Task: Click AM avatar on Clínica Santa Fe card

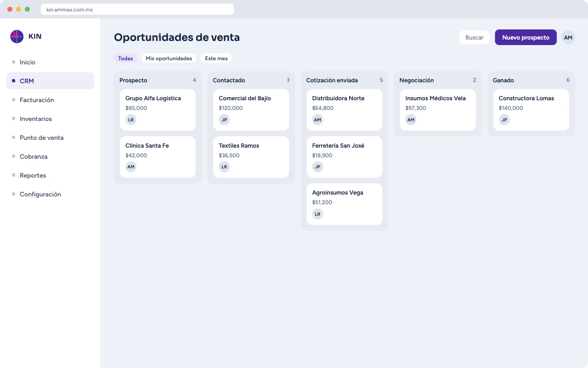Action: (131, 167)
